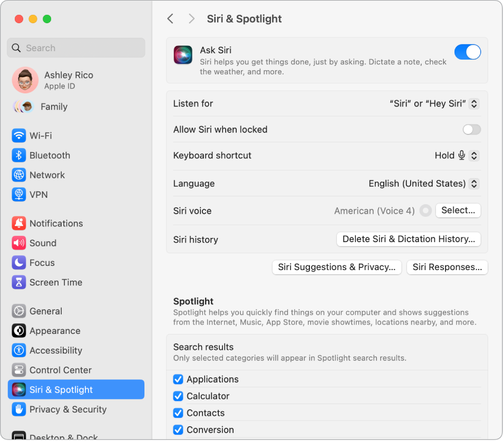This screenshot has height=441, width=504.
Task: Click the Network globe icon
Action: tap(19, 175)
